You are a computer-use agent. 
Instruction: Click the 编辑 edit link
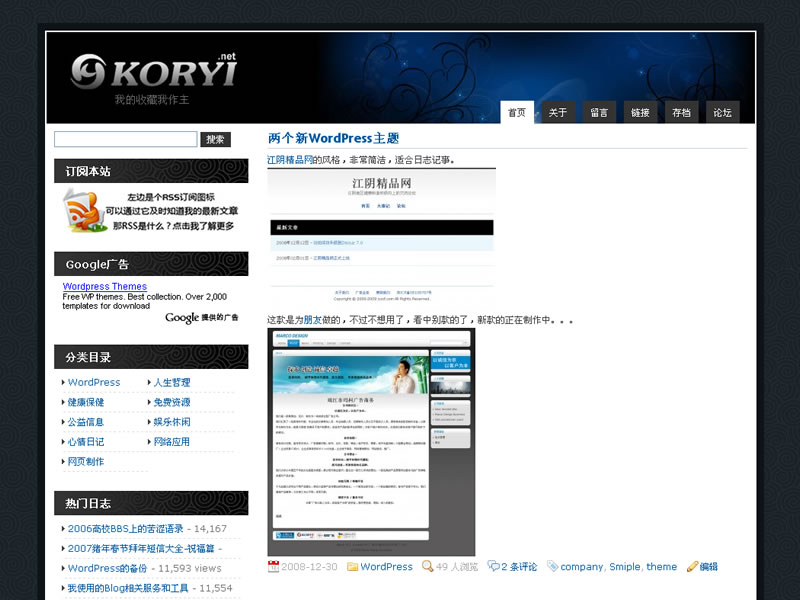[x=708, y=566]
